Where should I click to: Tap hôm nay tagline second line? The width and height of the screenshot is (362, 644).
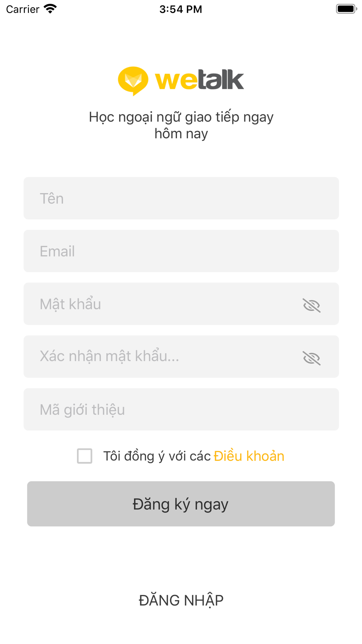pos(181,134)
